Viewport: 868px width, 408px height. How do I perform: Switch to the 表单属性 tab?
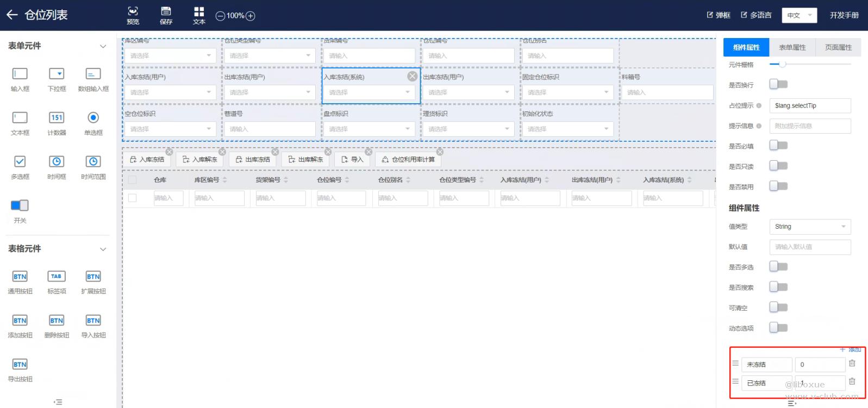click(792, 48)
